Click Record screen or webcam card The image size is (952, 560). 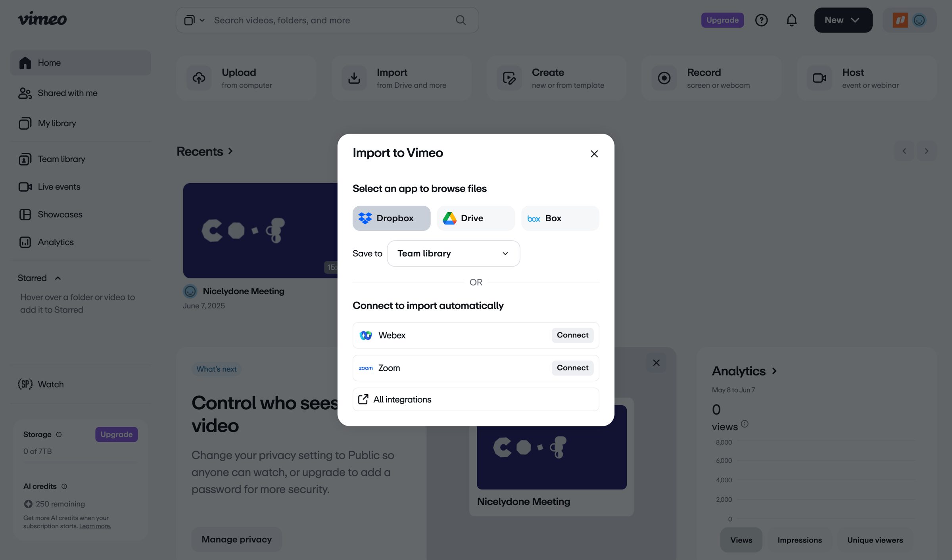click(712, 78)
